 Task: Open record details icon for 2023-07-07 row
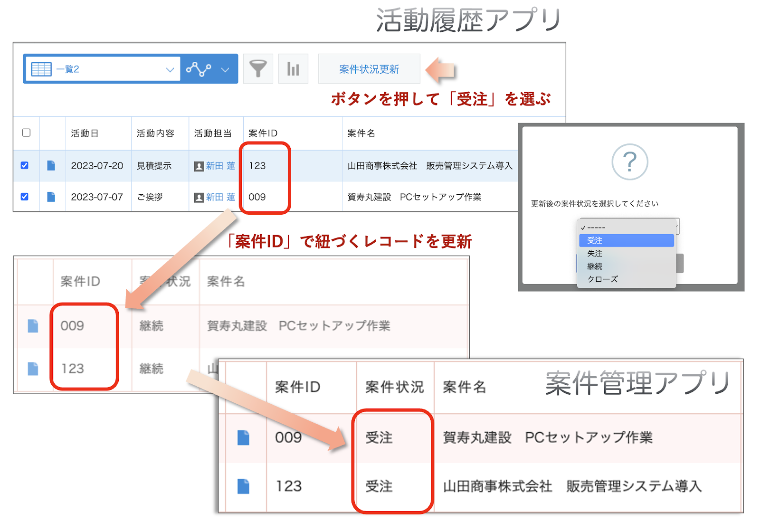click(x=51, y=197)
